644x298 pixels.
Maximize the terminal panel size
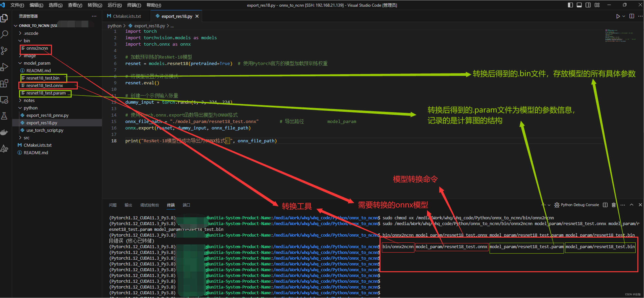click(x=632, y=205)
